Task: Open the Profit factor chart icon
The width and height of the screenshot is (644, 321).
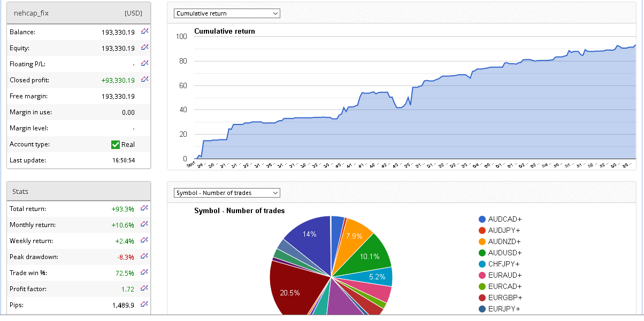Action: tap(144, 288)
